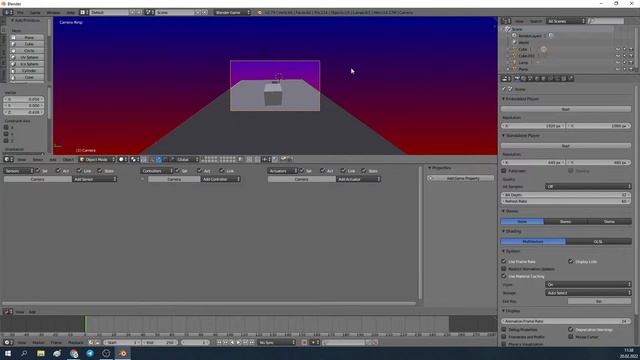This screenshot has height=360, width=640.
Task: Jump to timeline end frame
Action: [252, 342]
